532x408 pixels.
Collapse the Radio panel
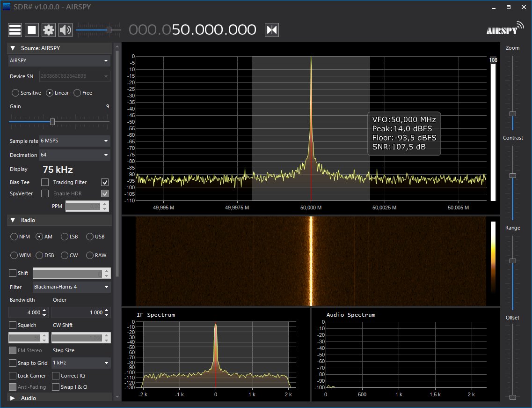(x=12, y=220)
